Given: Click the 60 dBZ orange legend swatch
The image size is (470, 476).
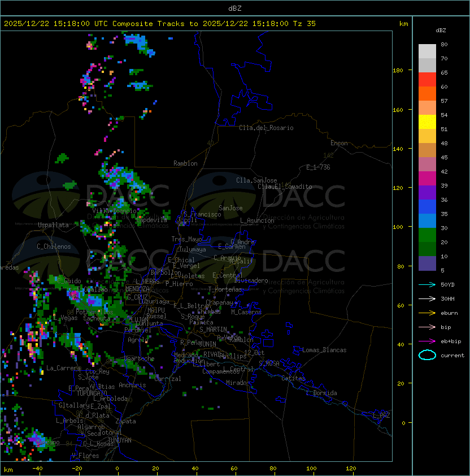Looking at the screenshot, I should click(427, 93).
